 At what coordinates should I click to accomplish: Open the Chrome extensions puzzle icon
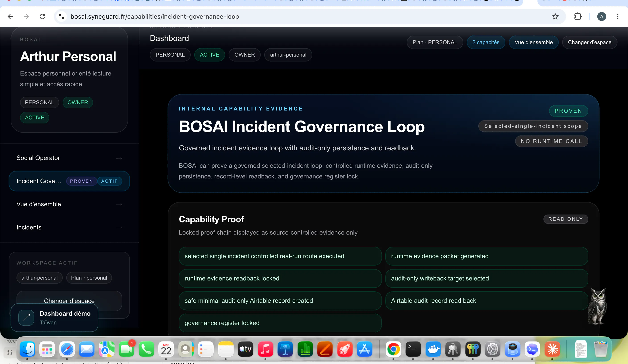pyautogui.click(x=578, y=16)
